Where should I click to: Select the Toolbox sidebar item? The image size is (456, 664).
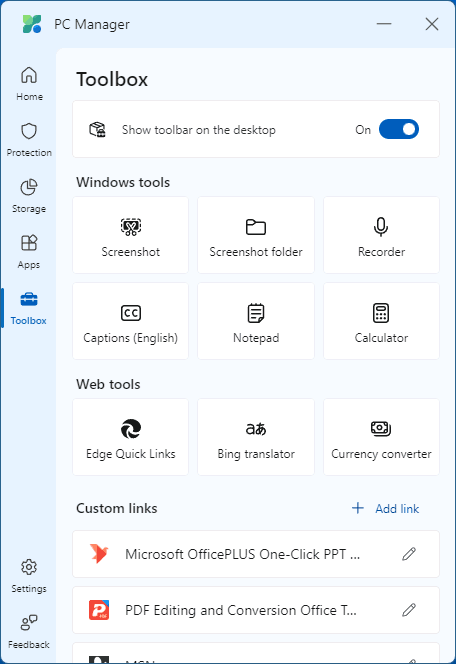(29, 308)
